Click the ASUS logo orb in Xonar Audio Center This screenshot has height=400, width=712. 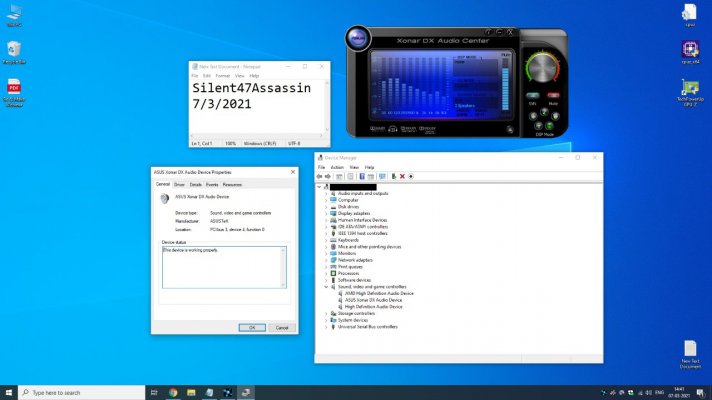358,38
